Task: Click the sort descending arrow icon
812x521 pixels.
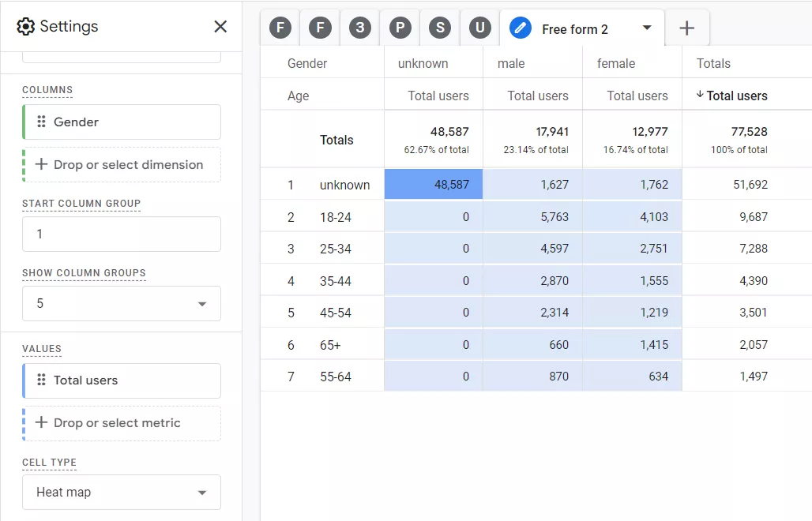Action: (x=700, y=94)
